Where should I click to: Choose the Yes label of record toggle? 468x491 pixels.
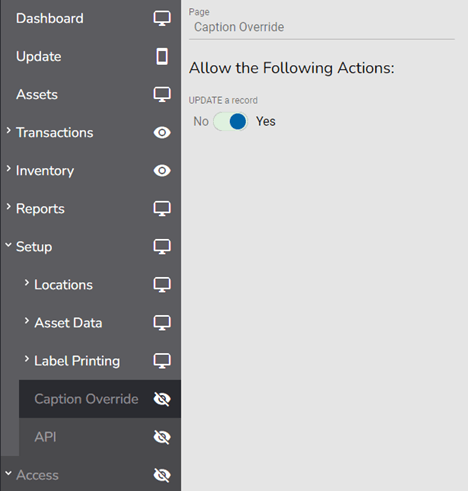click(x=266, y=121)
